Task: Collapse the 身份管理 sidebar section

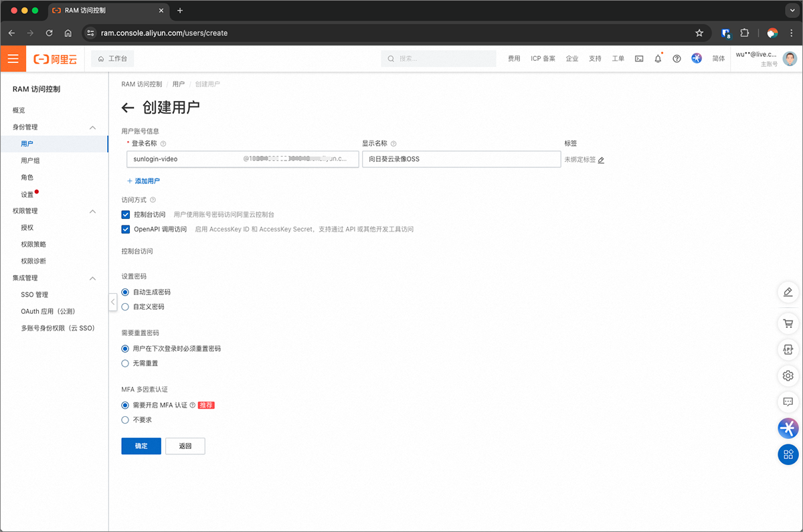Action: click(x=93, y=127)
